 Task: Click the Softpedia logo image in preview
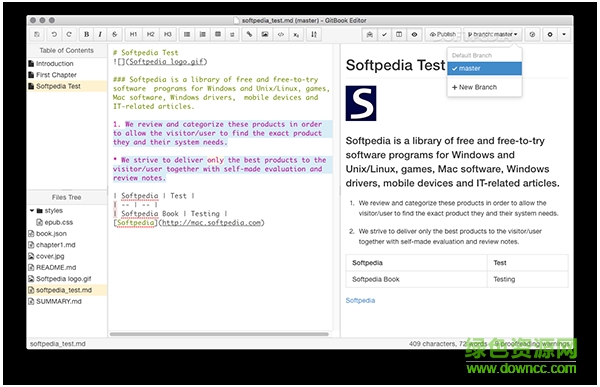click(361, 103)
